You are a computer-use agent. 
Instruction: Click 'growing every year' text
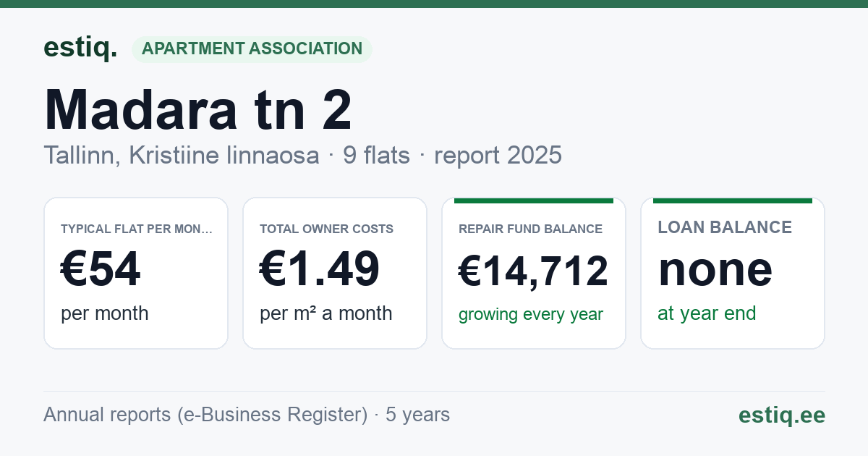[531, 315]
